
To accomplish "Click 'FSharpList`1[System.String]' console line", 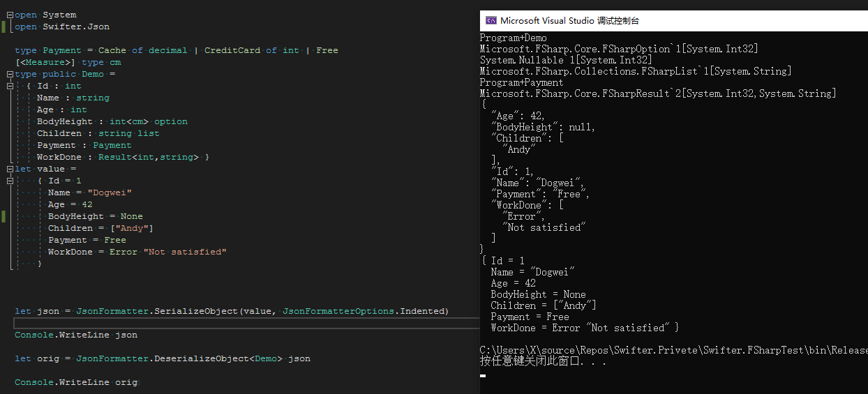I will click(636, 71).
